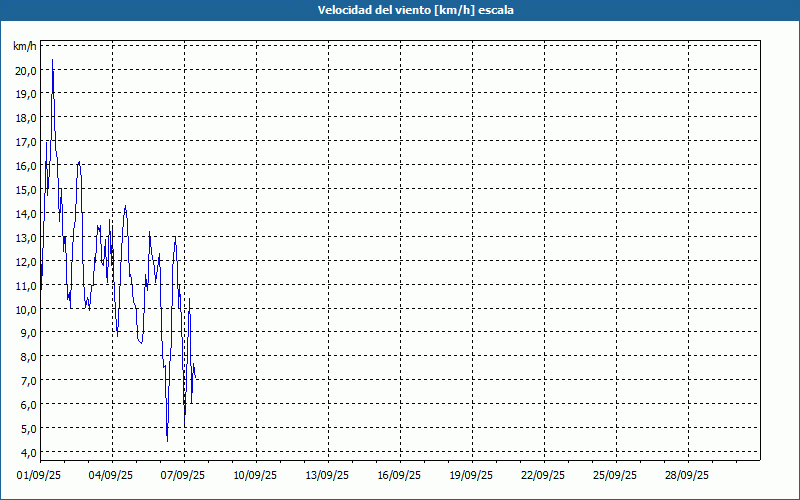Click the 25/09/25 date label
800x500 pixels.
tap(615, 475)
